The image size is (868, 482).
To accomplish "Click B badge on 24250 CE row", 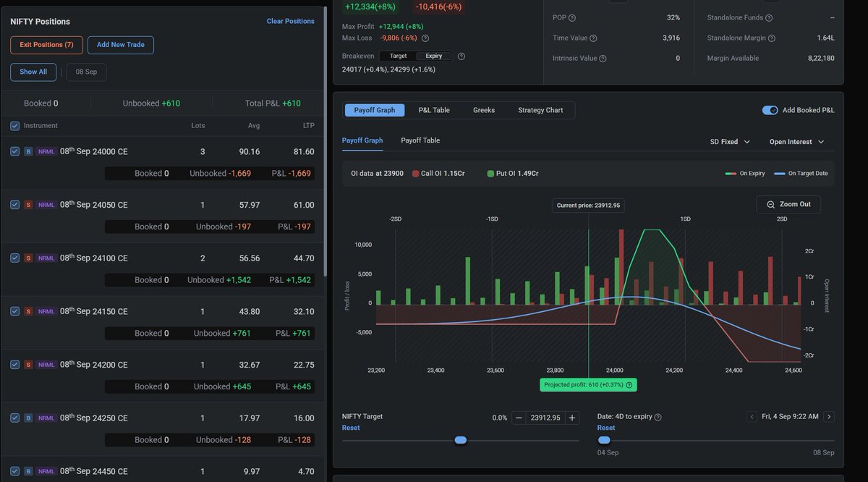I will click(28, 418).
